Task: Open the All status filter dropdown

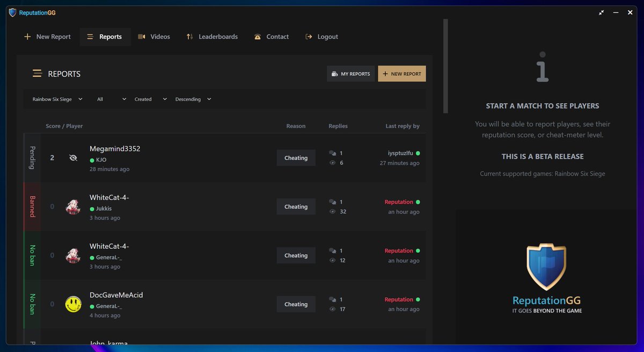Action: click(112, 99)
